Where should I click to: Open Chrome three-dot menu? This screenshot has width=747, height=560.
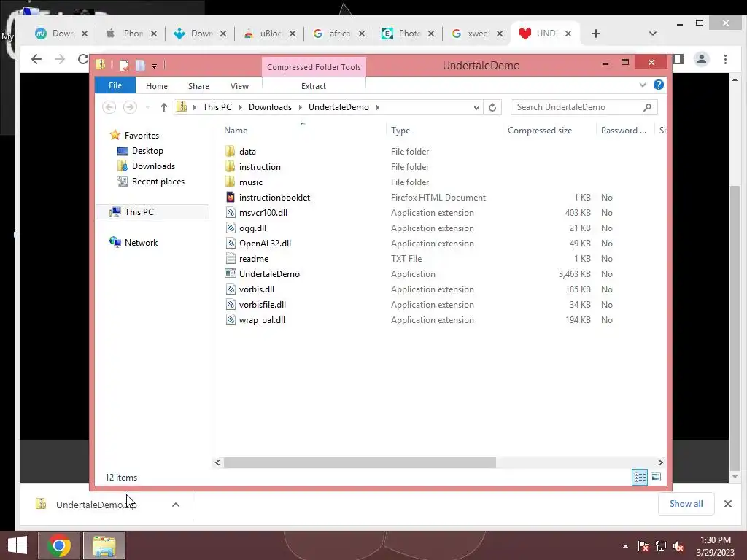(x=725, y=60)
